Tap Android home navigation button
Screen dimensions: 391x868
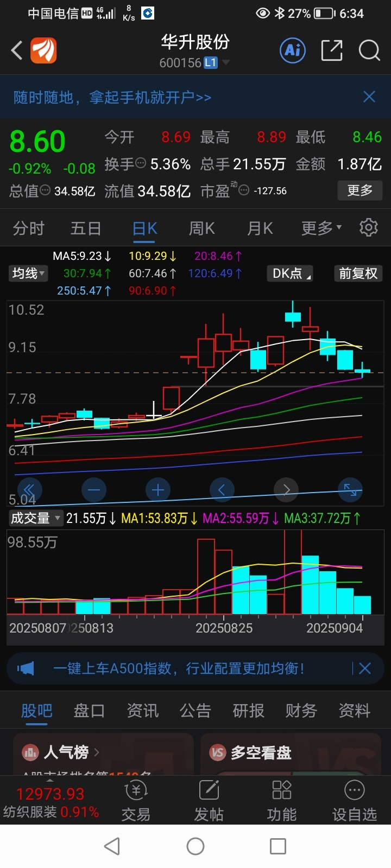click(195, 846)
